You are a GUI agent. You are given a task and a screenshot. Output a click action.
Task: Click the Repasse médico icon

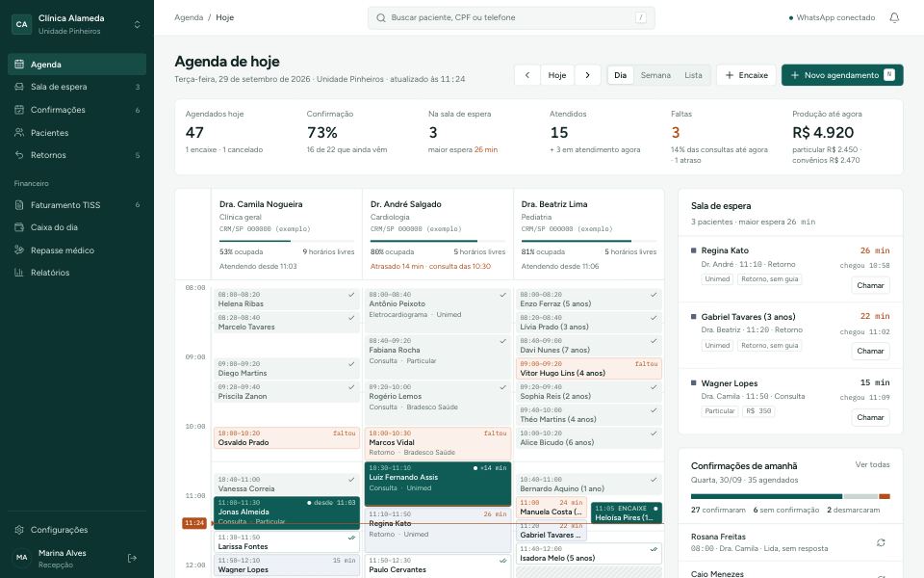pyautogui.click(x=19, y=250)
